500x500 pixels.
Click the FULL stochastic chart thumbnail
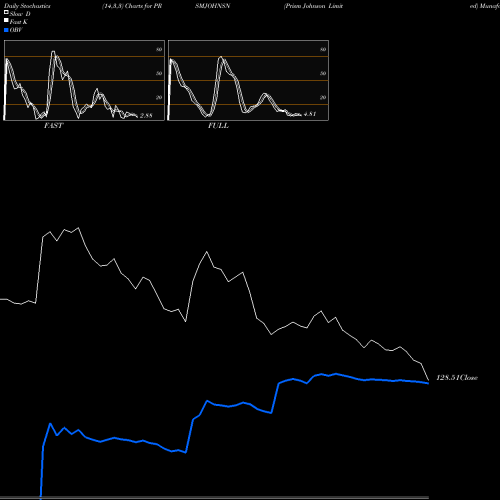click(248, 80)
